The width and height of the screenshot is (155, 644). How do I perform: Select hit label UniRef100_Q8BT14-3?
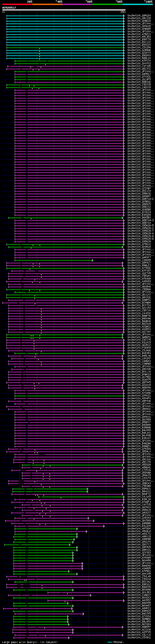click(x=140, y=220)
